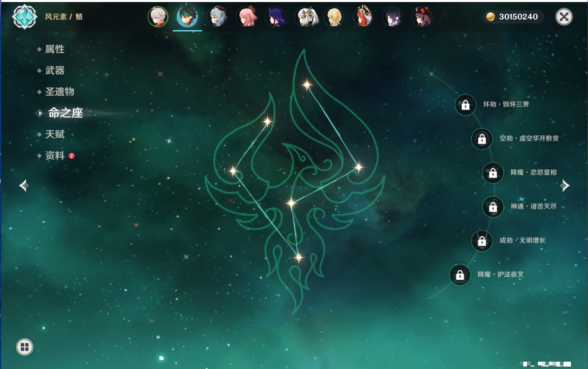
Task: Open constellation label 降魔·护法夜叉
Action: [x=500, y=274]
